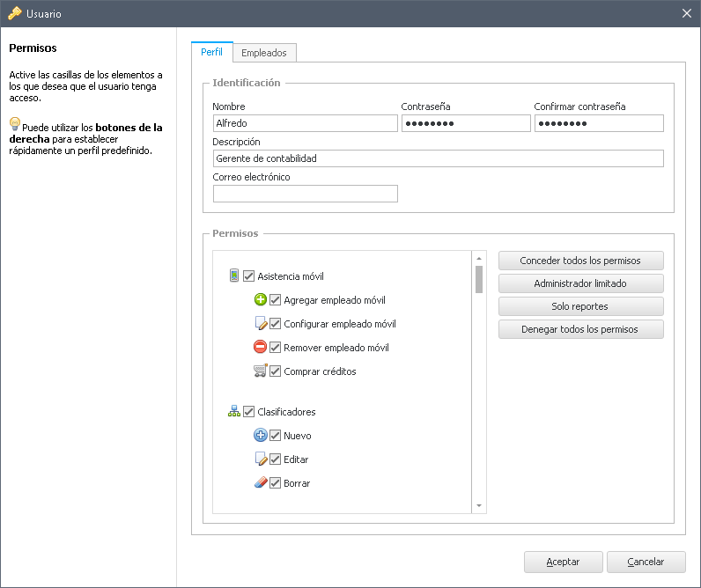Image resolution: width=701 pixels, height=588 pixels.
Task: Click the red minus icon for Remover empleado móvil
Action: tap(261, 348)
